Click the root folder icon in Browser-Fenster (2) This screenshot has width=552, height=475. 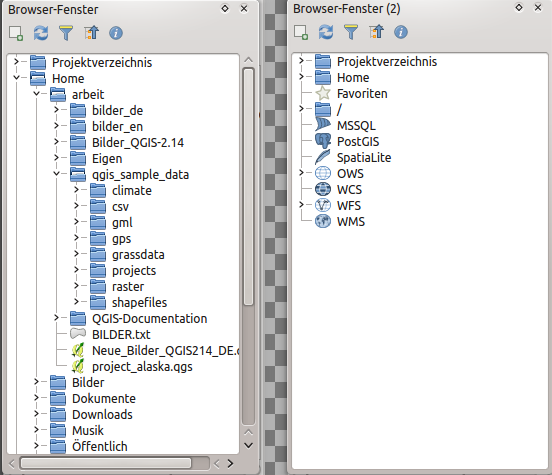click(323, 110)
